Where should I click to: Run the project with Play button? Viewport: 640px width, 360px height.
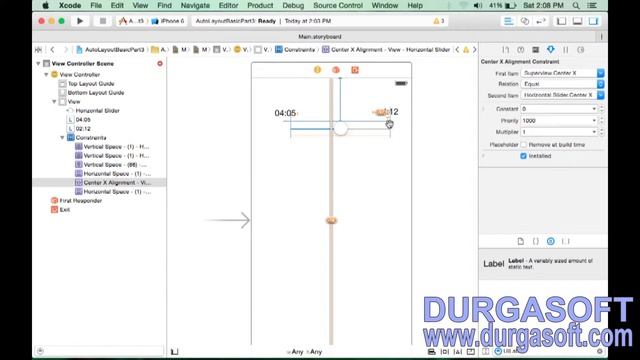[80, 21]
